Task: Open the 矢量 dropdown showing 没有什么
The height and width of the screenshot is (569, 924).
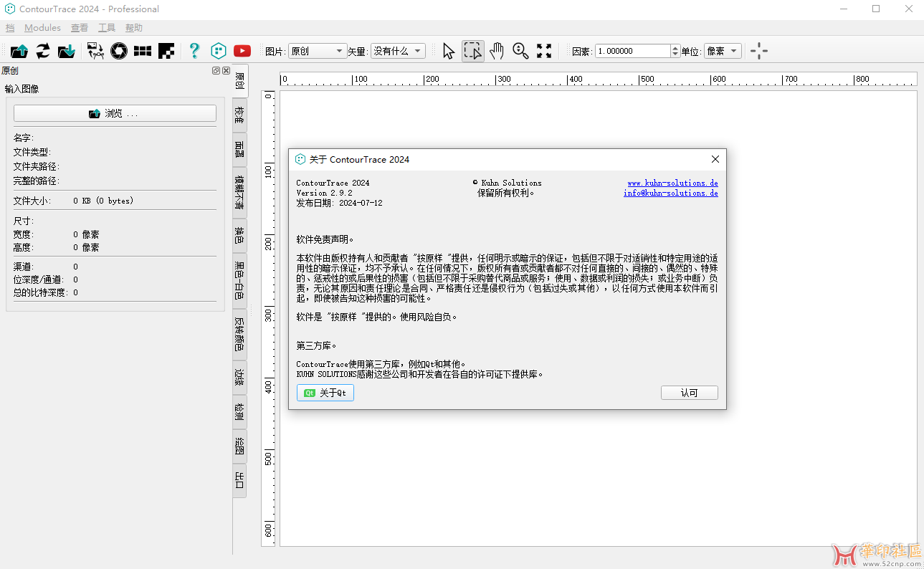Action: pyautogui.click(x=398, y=51)
